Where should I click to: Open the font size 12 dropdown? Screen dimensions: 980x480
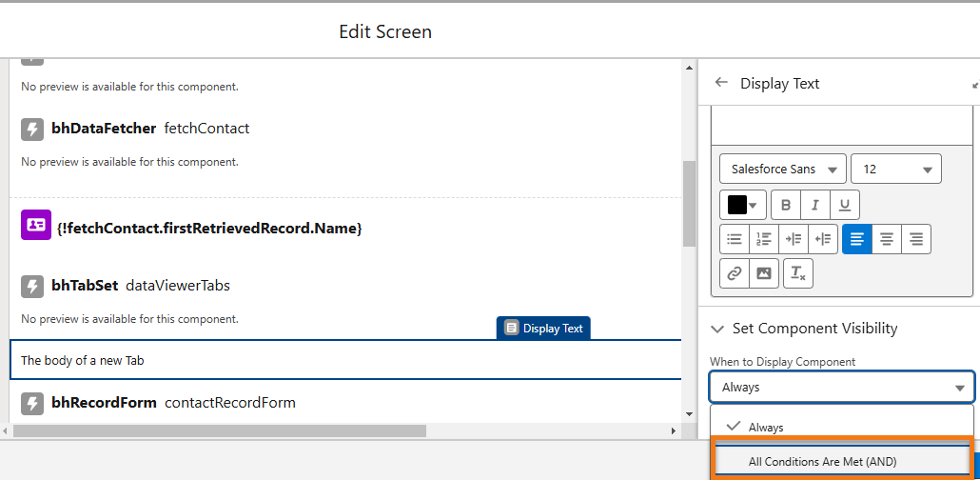896,169
